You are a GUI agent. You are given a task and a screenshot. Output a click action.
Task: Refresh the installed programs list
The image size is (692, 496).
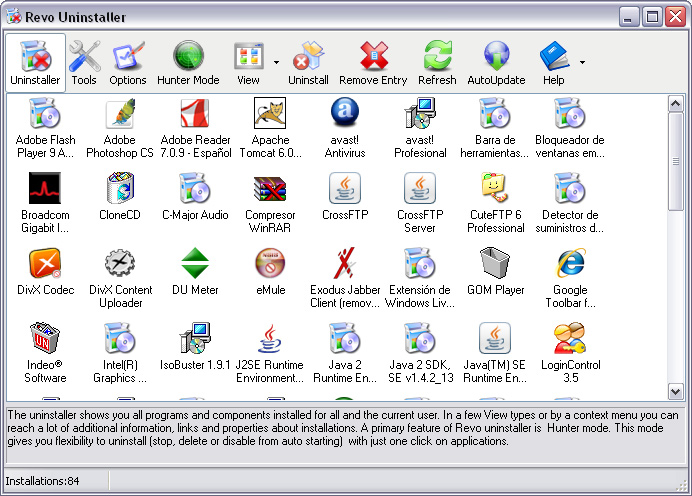tap(437, 63)
